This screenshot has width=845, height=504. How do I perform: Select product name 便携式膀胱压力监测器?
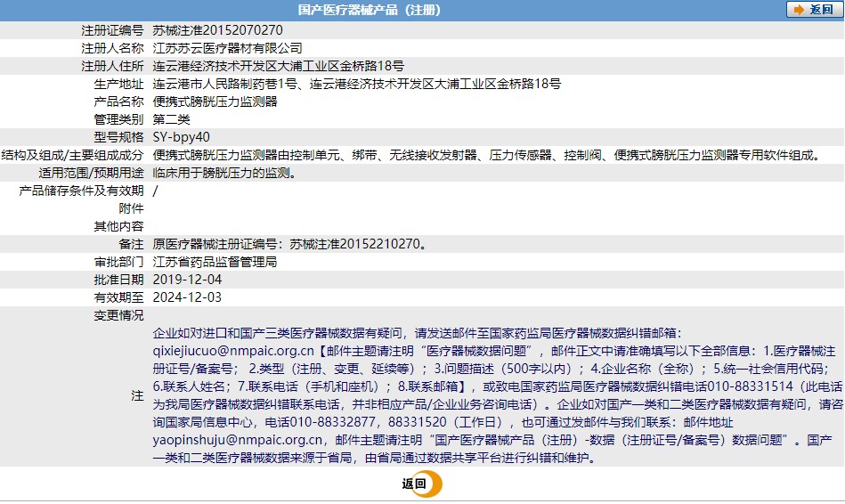[x=215, y=102]
